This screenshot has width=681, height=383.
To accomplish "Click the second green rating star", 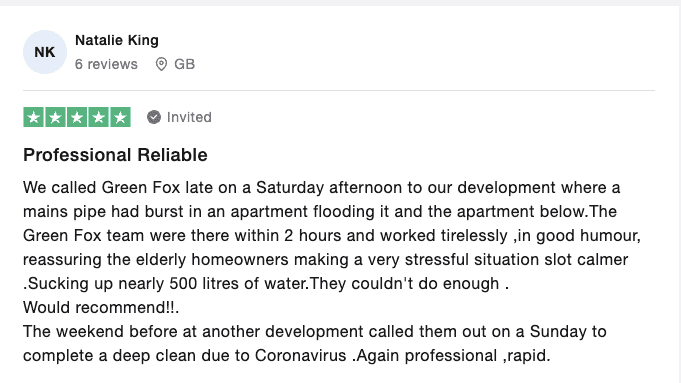I will pos(55,117).
